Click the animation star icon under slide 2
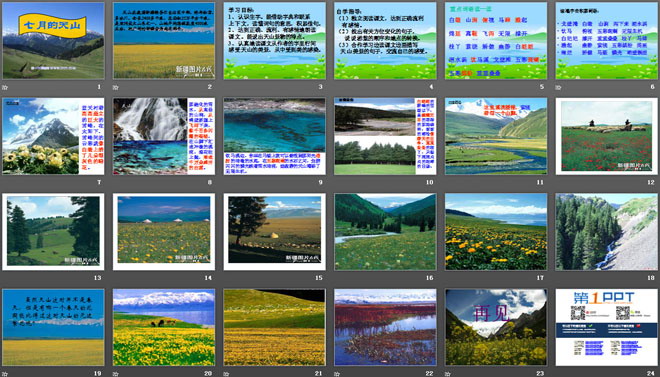The height and width of the screenshot is (377, 660). click(115, 88)
